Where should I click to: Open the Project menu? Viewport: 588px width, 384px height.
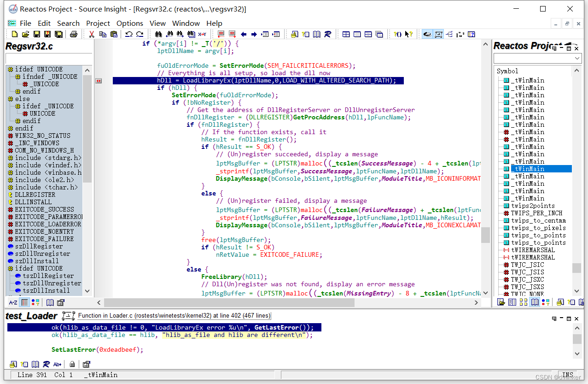(98, 23)
